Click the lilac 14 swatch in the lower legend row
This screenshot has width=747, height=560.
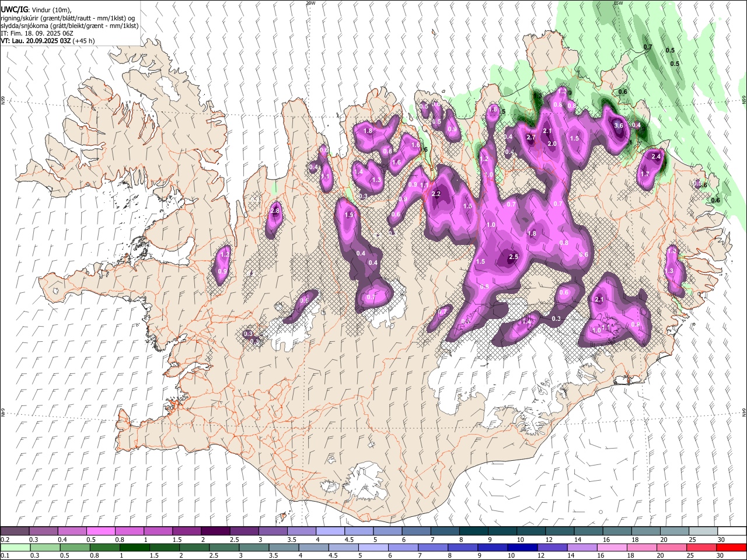581,547
